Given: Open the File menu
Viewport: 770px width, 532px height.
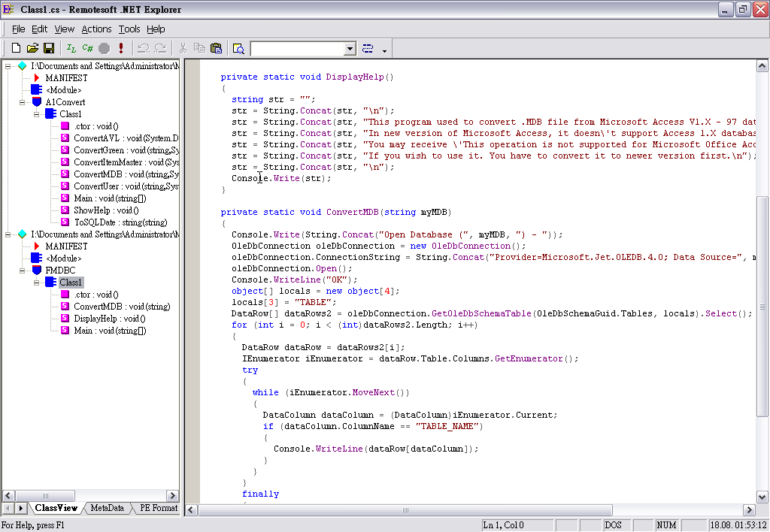Looking at the screenshot, I should click(x=18, y=29).
